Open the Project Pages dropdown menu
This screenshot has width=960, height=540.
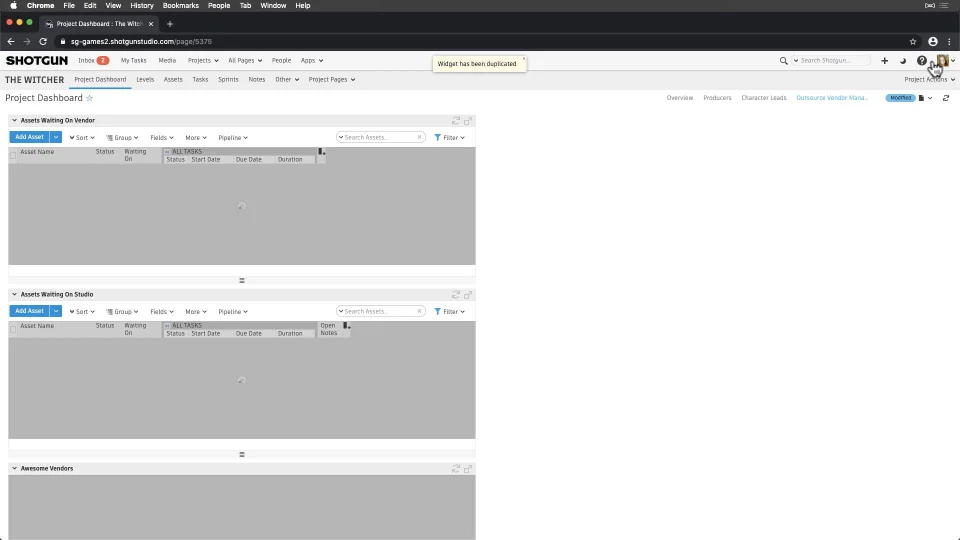pos(332,80)
